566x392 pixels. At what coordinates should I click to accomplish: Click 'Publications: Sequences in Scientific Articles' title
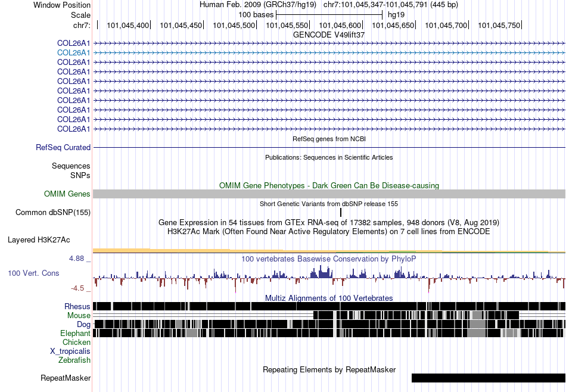tap(329, 157)
